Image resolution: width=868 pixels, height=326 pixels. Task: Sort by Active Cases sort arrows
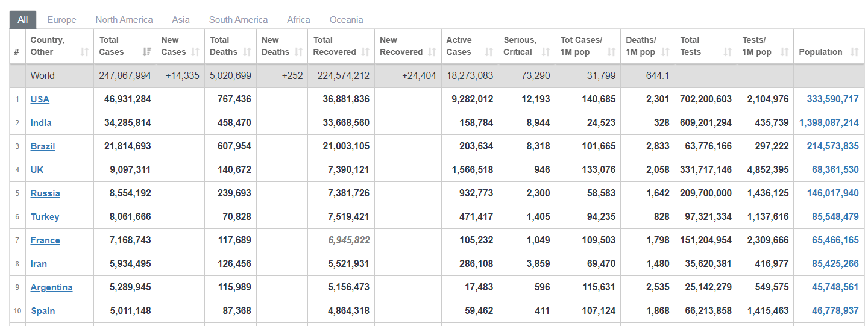(x=489, y=52)
